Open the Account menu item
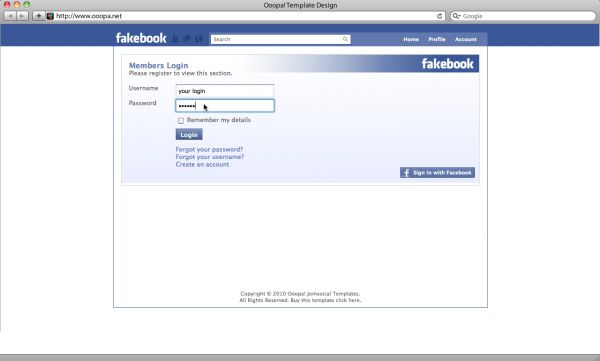Screen dimensions: 600x361 (466, 39)
